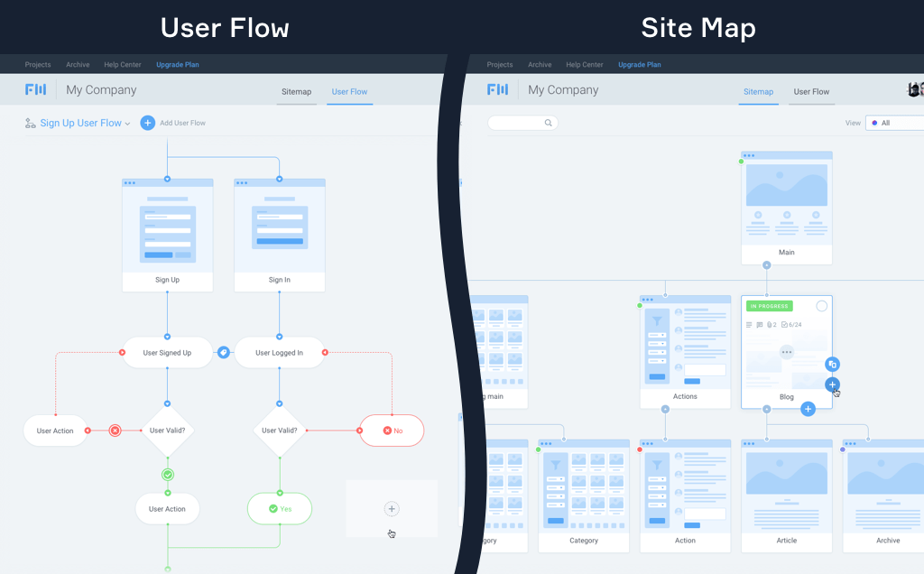Click the Add User Flow button
924x574 pixels.
coord(148,123)
